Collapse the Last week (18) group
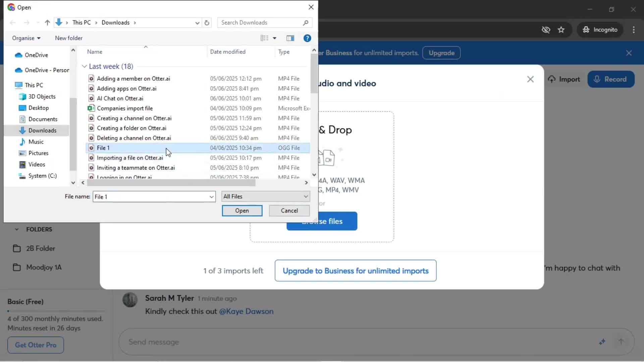644x362 pixels. point(84,66)
